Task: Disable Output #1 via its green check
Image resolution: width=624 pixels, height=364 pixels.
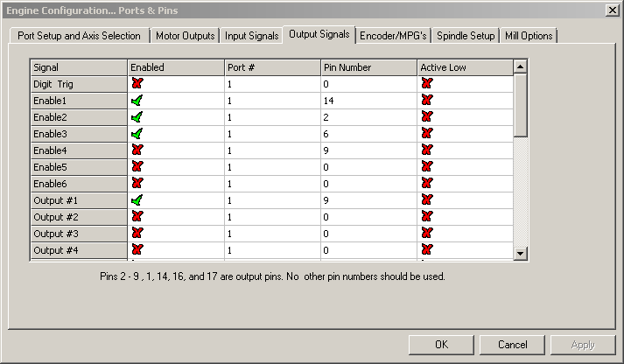Action: point(137,200)
